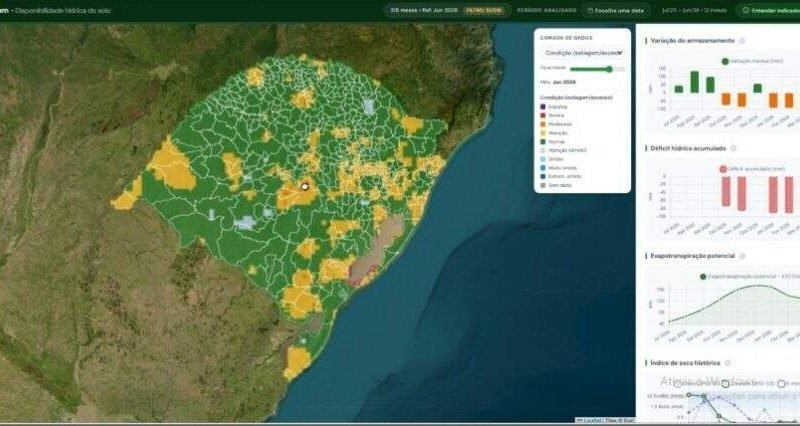Open the Condição (estiagem/excesso) layer dropdown
The image size is (800, 426).
582,53
